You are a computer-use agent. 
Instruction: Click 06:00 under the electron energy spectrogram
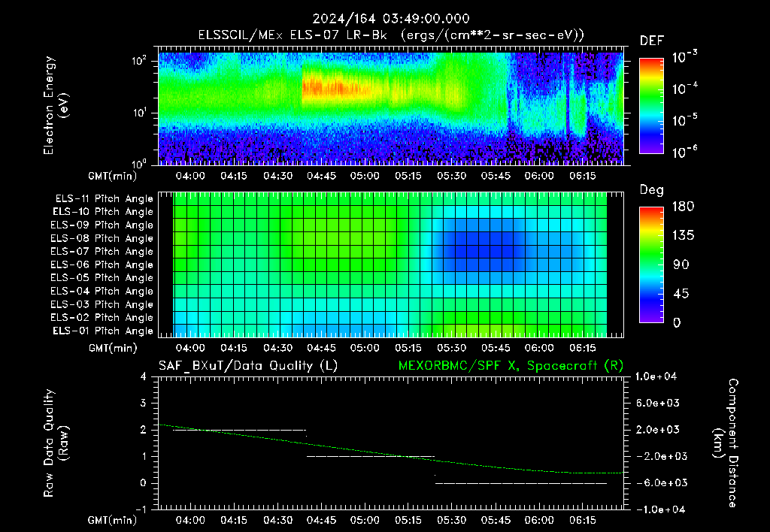coord(538,176)
